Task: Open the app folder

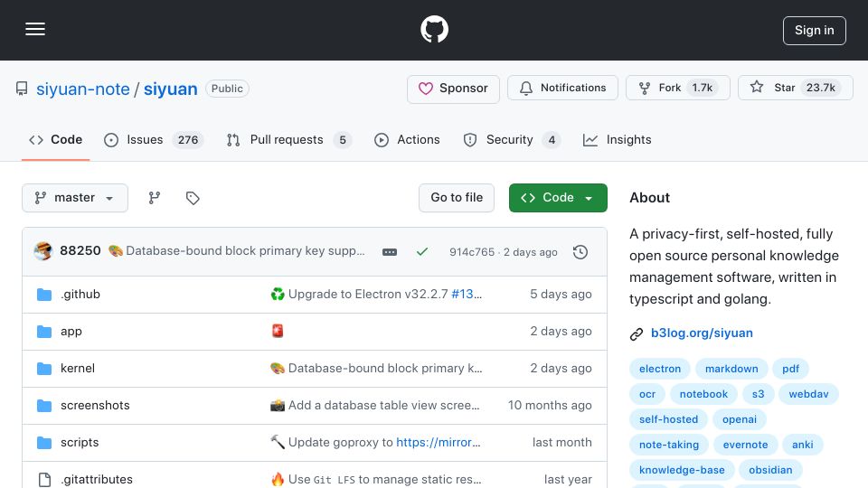Action: click(71, 332)
